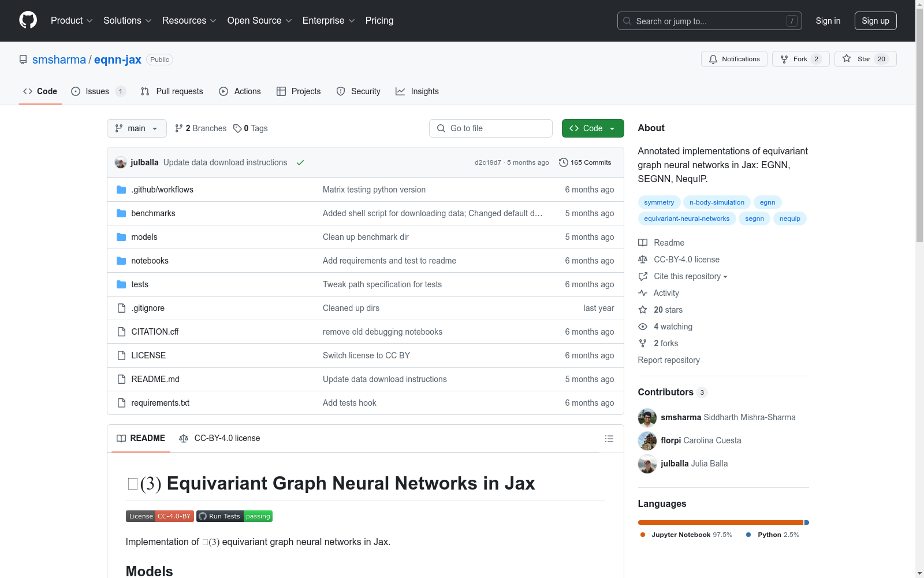
Task: Open the Solutions menu
Action: (128, 21)
